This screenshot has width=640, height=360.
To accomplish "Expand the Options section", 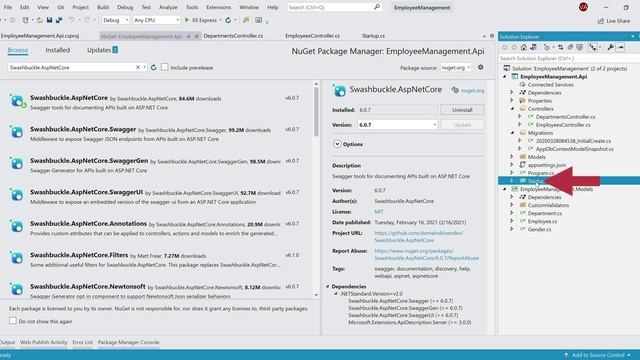I will [337, 144].
